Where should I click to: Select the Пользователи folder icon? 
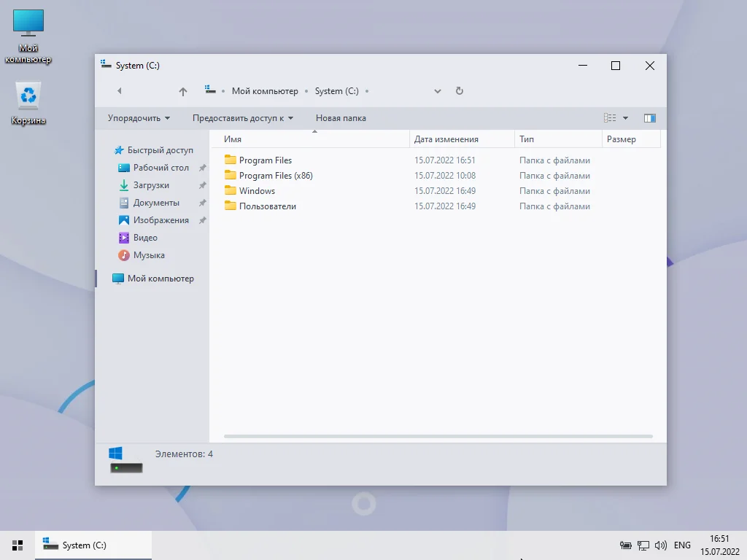click(x=231, y=205)
